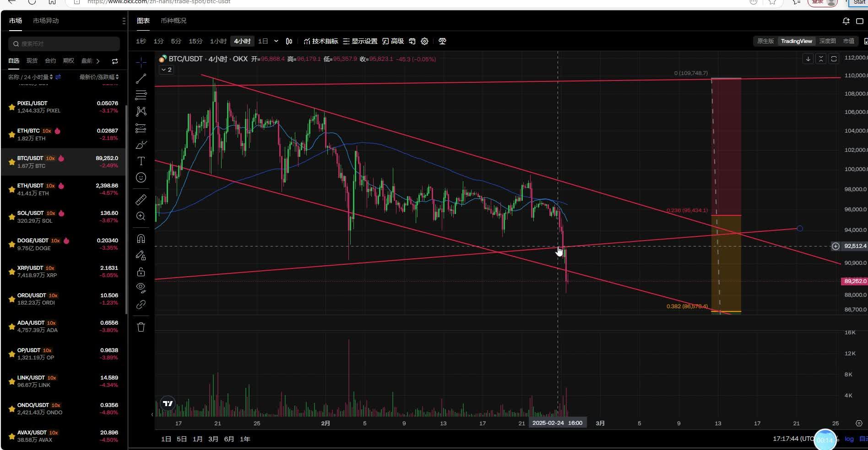Select the pattern drawing tool
The image size is (868, 450).
click(x=141, y=111)
